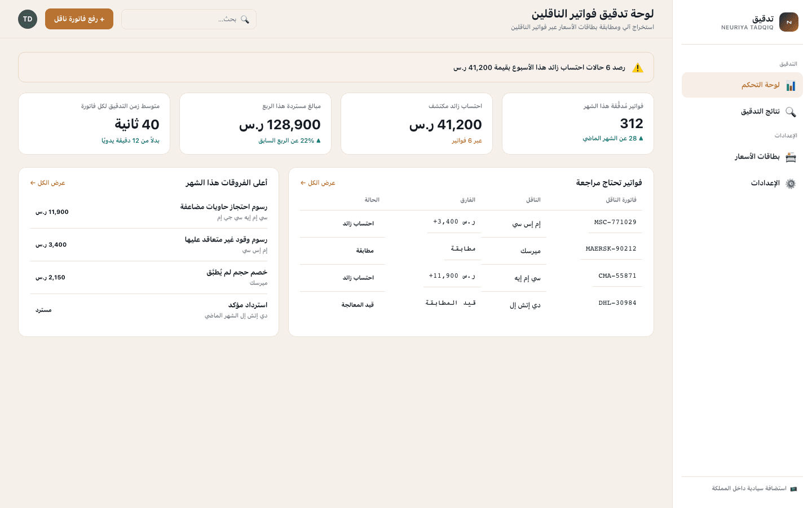
Task: Click the gear icon next to الإعدادات
Action: coord(791,183)
